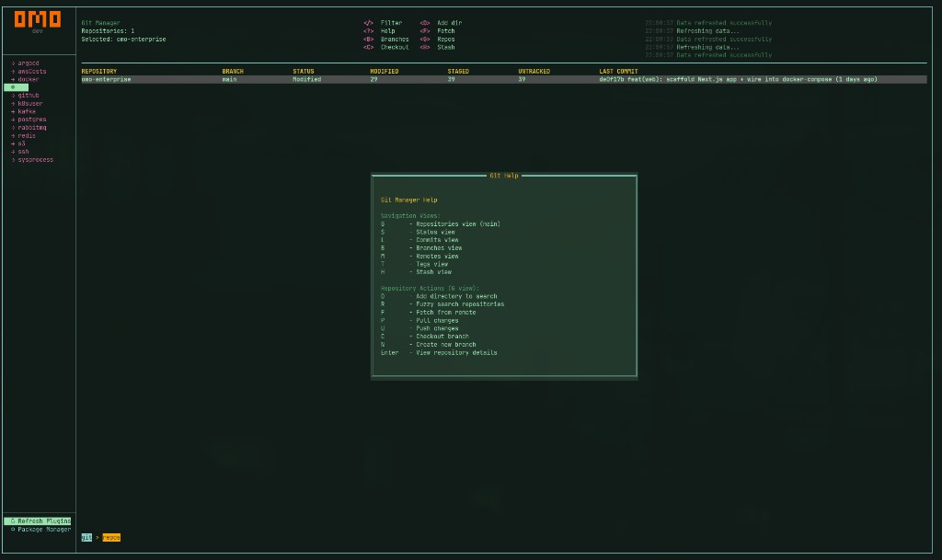The height and width of the screenshot is (560, 942).
Task: Open the awsCosts plugin in sidebar
Action: pyautogui.click(x=32, y=72)
